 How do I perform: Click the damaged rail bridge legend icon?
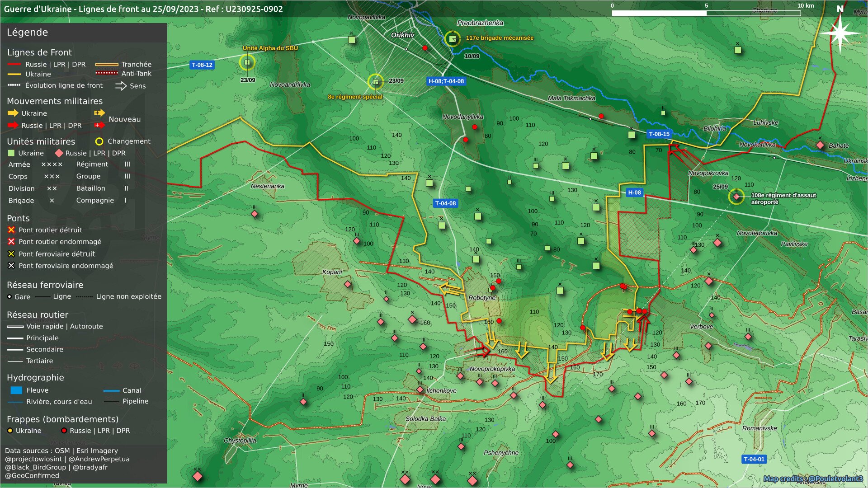point(11,266)
